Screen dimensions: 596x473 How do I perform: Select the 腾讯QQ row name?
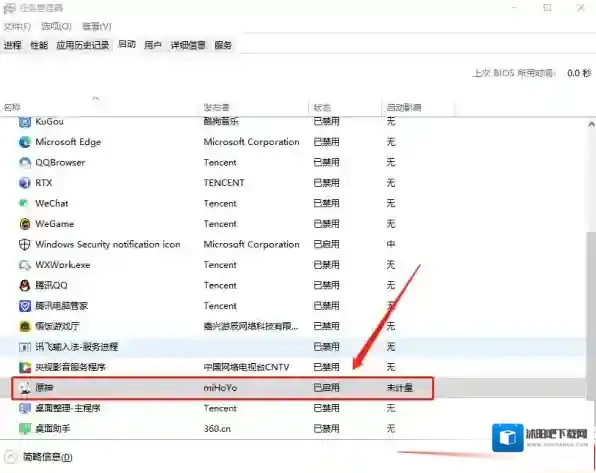pos(51,285)
